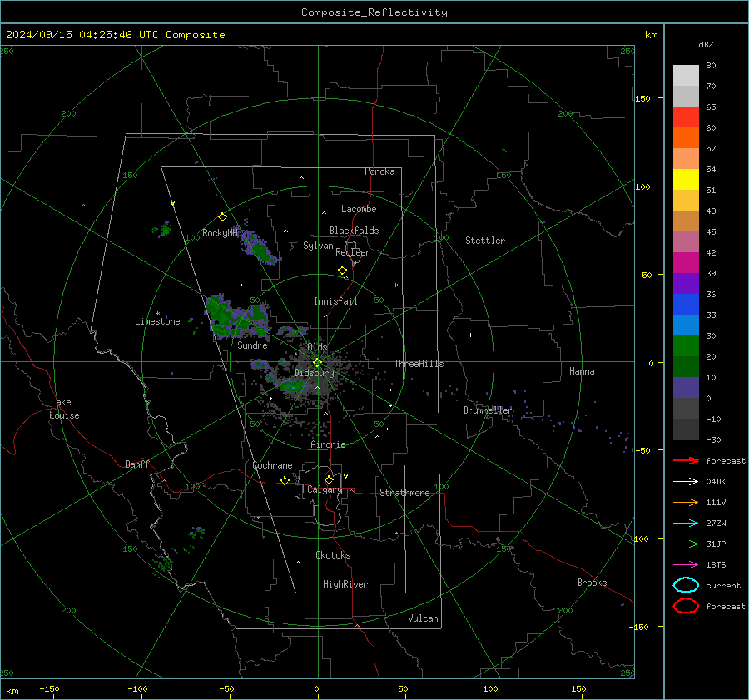The width and height of the screenshot is (749, 700).
Task: Select magenta swatch between 42 and 39
Action: (686, 262)
